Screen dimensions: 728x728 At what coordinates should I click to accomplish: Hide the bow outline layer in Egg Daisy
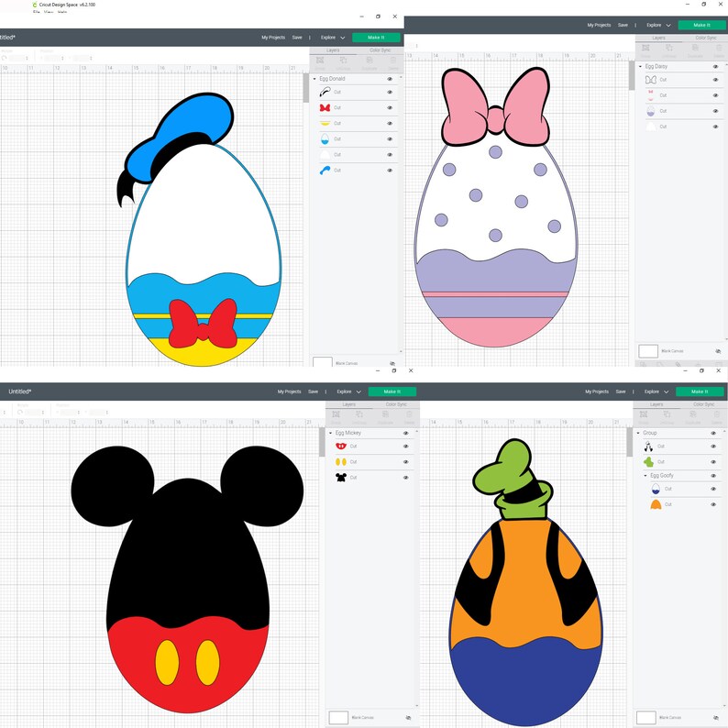(x=715, y=80)
